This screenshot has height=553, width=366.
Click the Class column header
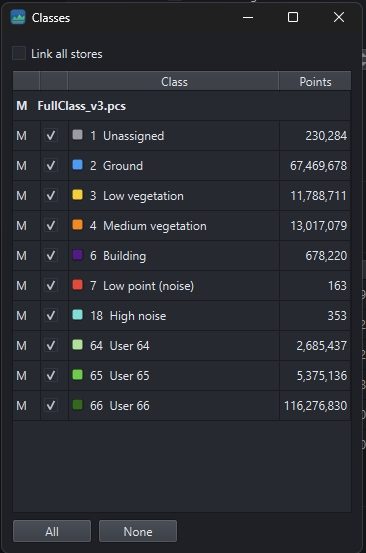pyautogui.click(x=173, y=81)
